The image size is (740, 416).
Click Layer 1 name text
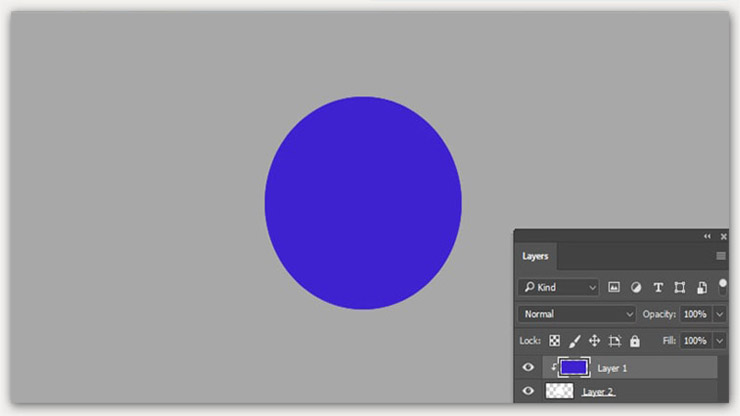[612, 368]
